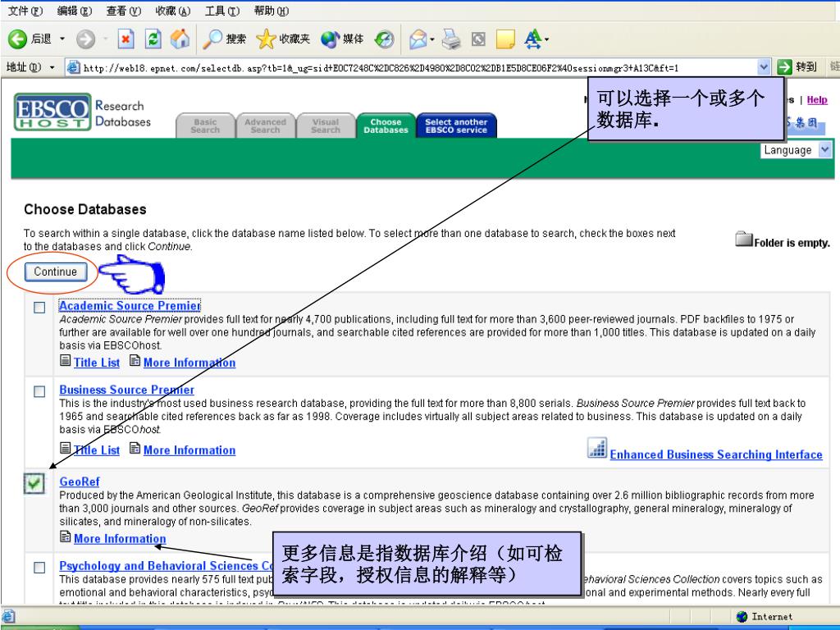Switch to the Basic Search tab

pyautogui.click(x=205, y=126)
